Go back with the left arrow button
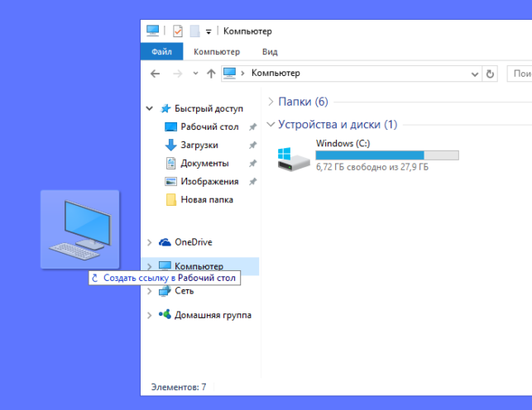 (x=155, y=74)
